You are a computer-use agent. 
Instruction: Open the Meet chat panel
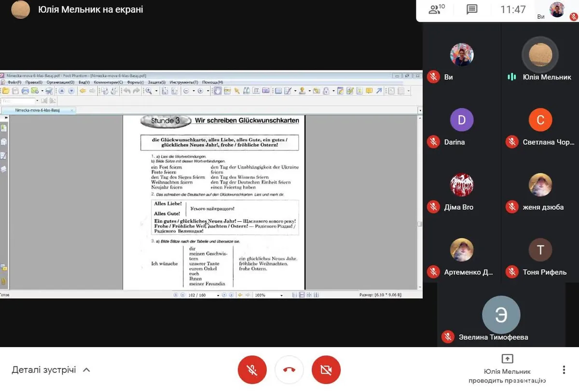[472, 9]
